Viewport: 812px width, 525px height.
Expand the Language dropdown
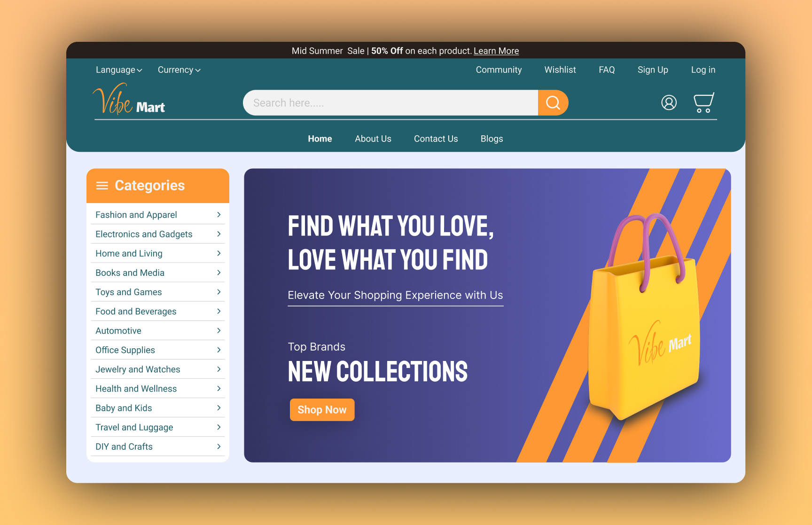coord(119,70)
